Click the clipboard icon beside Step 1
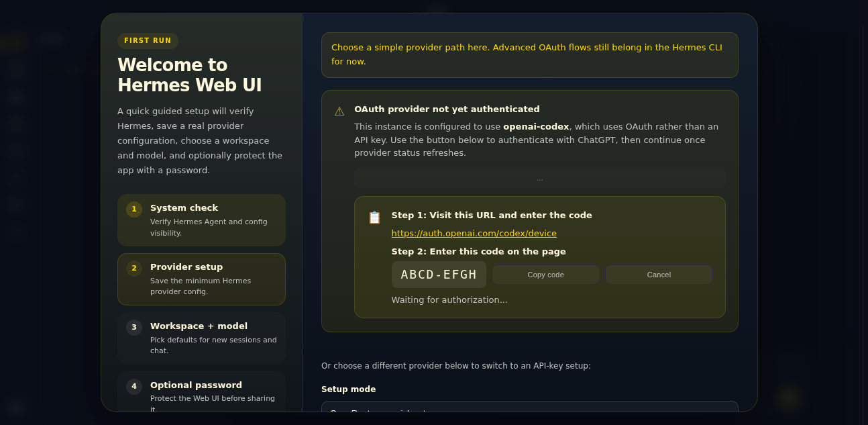Screen dimensions: 868x425 click(x=374, y=218)
